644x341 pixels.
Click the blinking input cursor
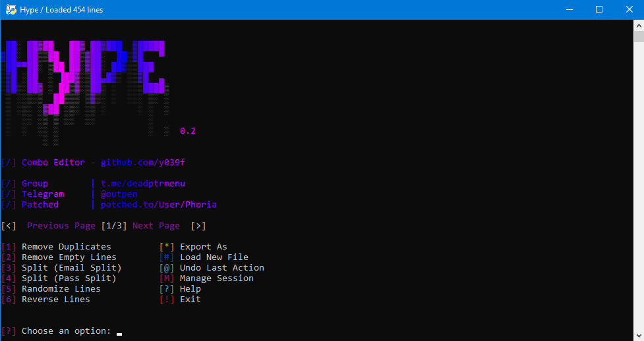pos(119,334)
